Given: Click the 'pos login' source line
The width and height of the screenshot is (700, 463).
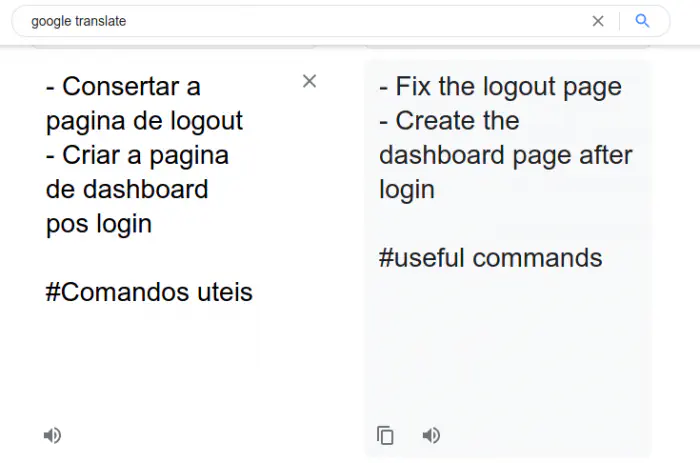Looking at the screenshot, I should [x=98, y=223].
